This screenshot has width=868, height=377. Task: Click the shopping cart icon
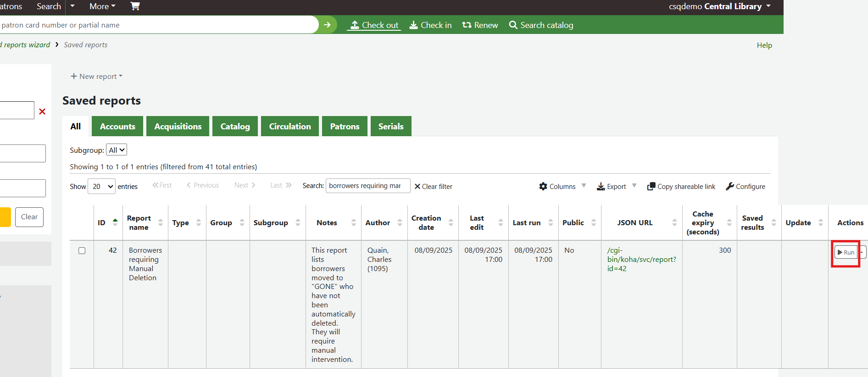click(x=135, y=6)
